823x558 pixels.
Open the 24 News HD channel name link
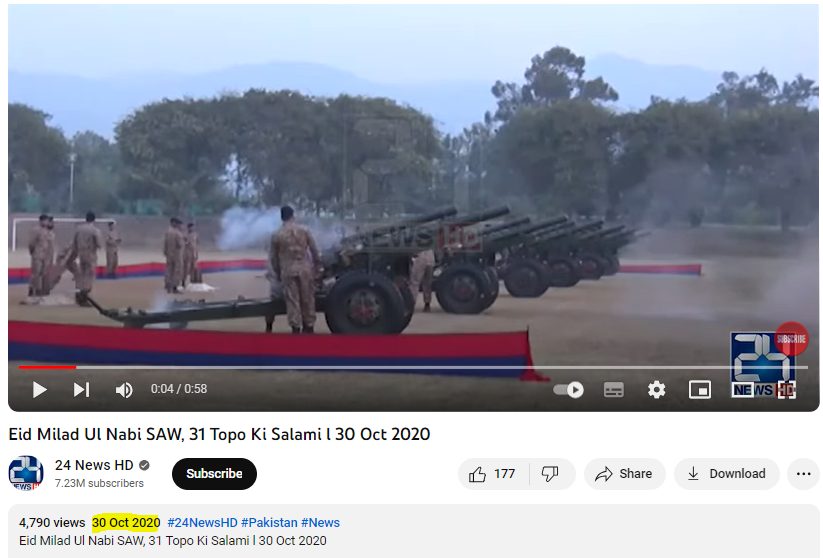[x=94, y=465]
